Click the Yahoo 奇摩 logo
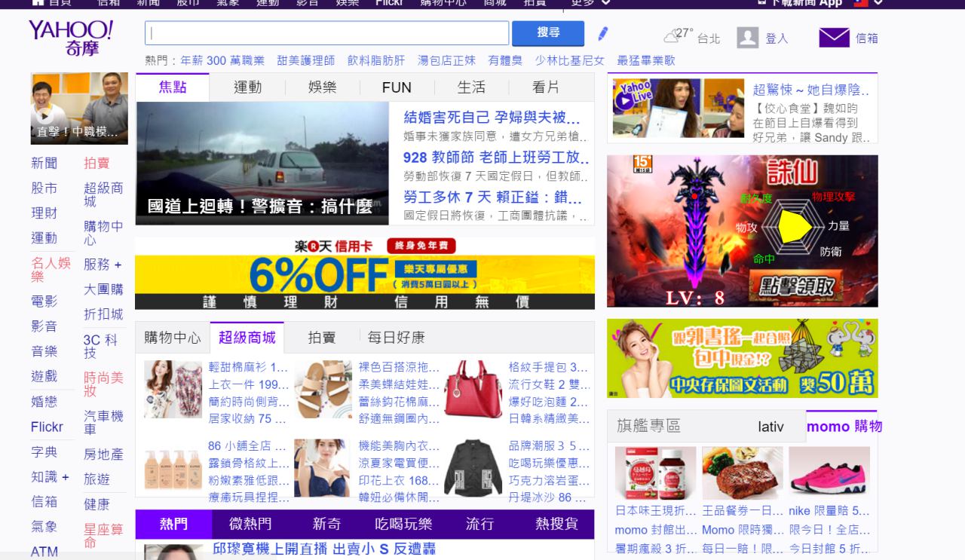This screenshot has width=965, height=560. click(x=71, y=38)
